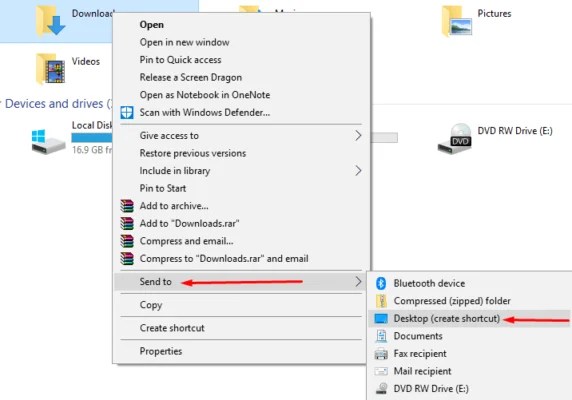Viewport: 572px width, 400px height.
Task: Expand the Include in library submenu arrow
Action: [x=358, y=171]
